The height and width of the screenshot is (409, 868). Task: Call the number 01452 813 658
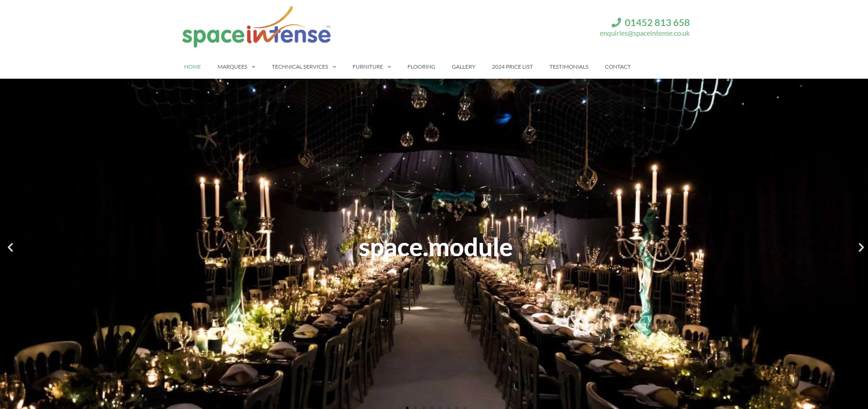(x=657, y=22)
